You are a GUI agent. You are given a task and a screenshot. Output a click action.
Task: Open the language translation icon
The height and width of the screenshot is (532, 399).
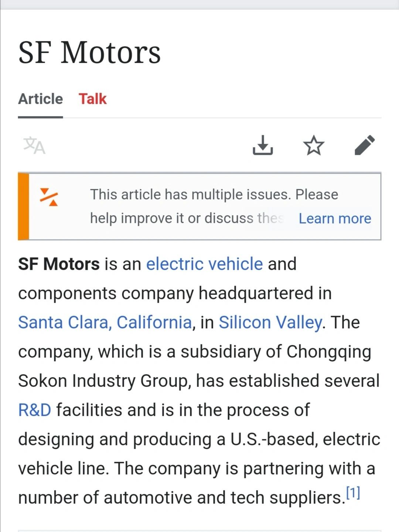pos(34,145)
